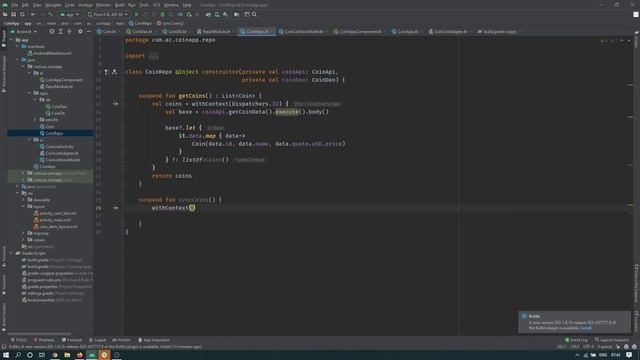Open the Android project view dropdown
This screenshot has width=640, height=360.
24,31
